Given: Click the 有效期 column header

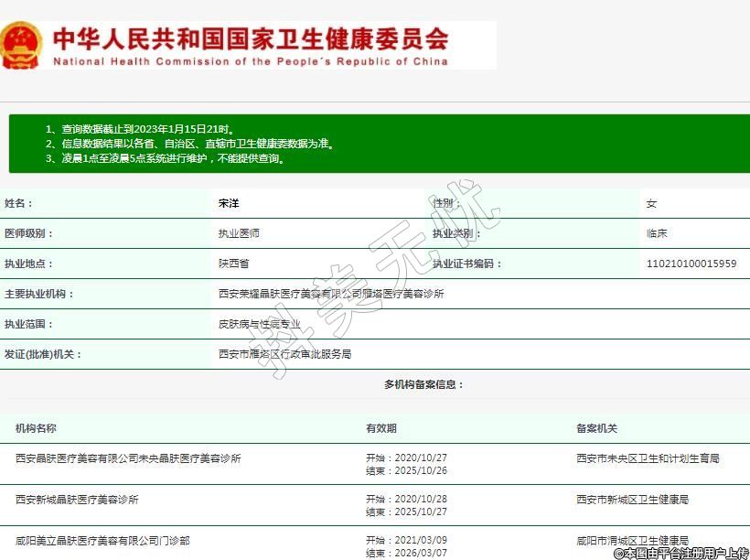Looking at the screenshot, I should [x=380, y=428].
